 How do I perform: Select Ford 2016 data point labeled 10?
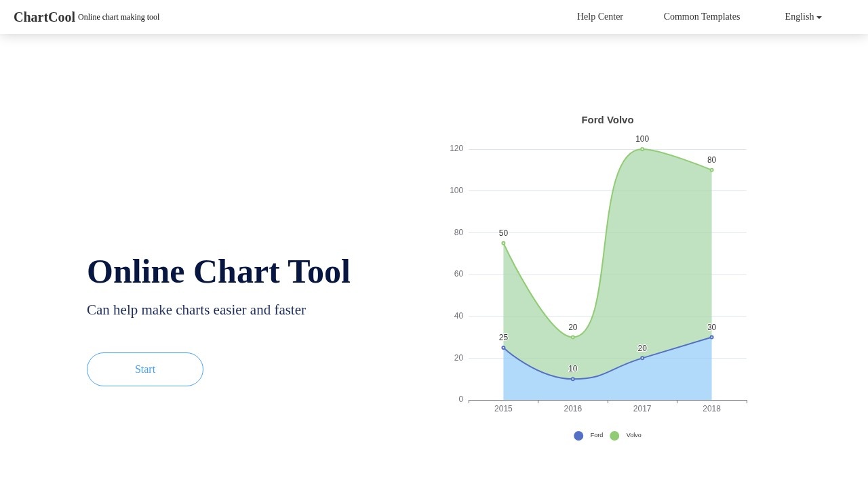click(x=573, y=379)
